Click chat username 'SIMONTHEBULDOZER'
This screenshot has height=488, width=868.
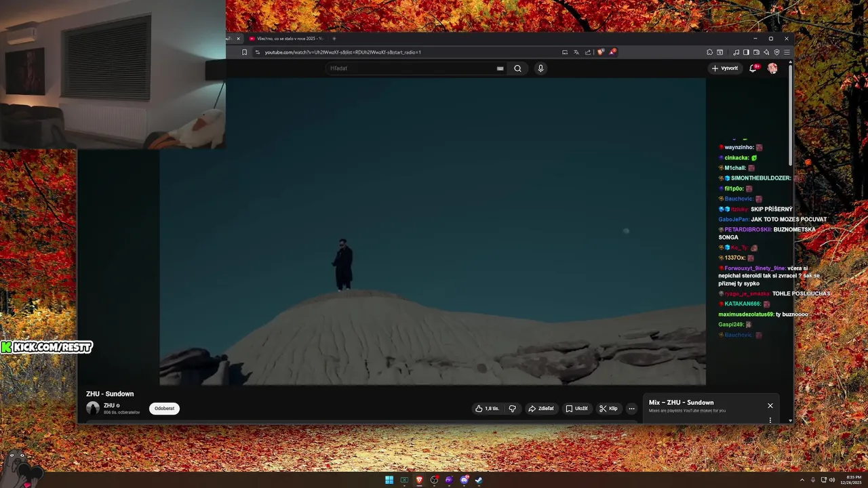point(761,178)
